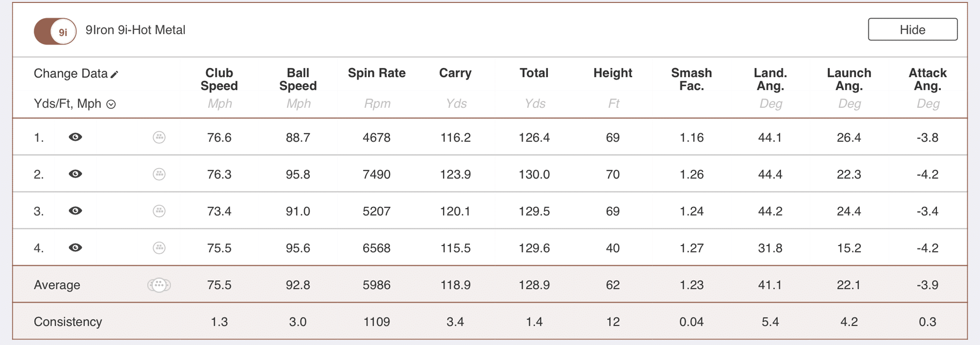The height and width of the screenshot is (345, 980).
Task: Click the pencil icon beside Change Data
Action: 115,74
